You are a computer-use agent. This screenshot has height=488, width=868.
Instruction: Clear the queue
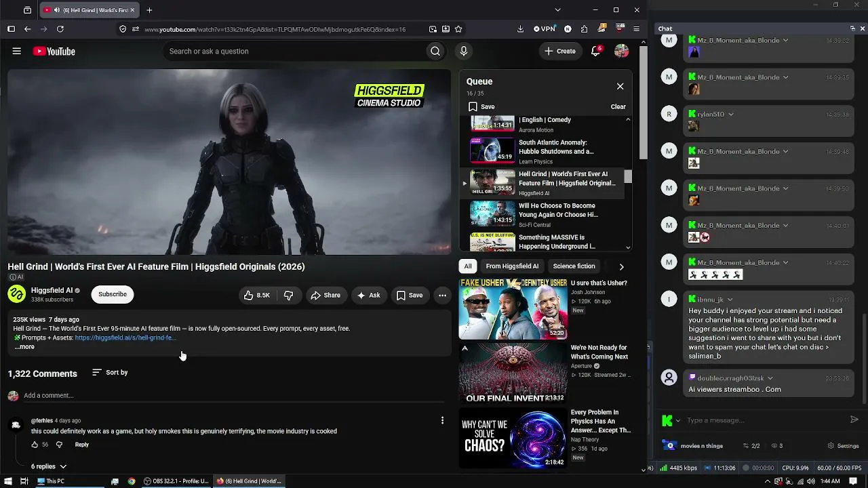618,106
